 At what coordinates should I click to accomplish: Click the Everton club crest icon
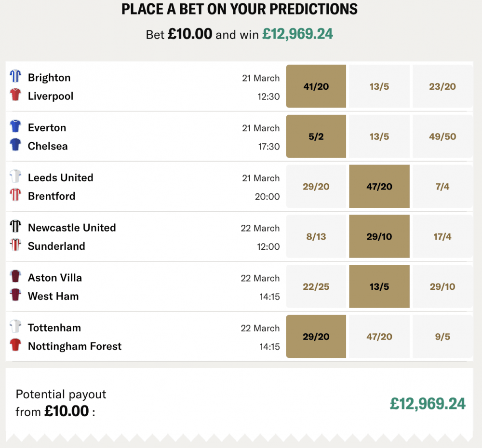(x=15, y=126)
